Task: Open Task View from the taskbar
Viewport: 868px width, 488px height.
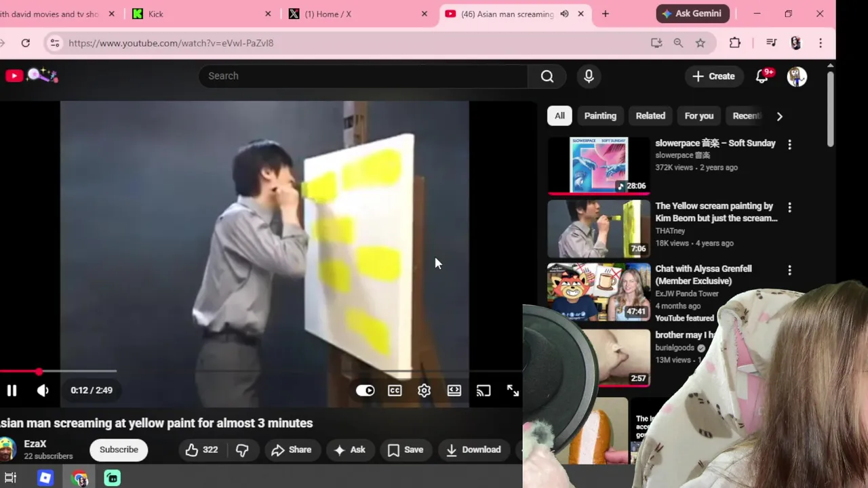Action: tap(10, 478)
